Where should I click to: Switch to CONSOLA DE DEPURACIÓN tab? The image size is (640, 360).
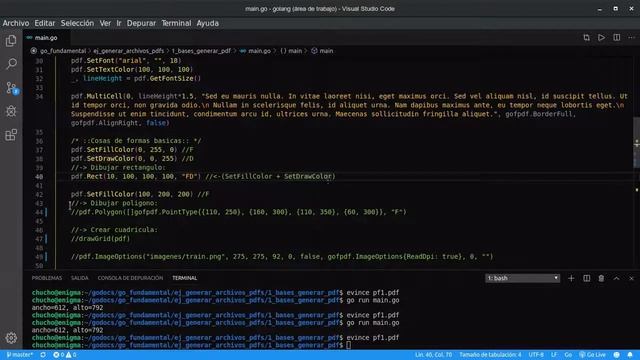pyautogui.click(x=130, y=278)
